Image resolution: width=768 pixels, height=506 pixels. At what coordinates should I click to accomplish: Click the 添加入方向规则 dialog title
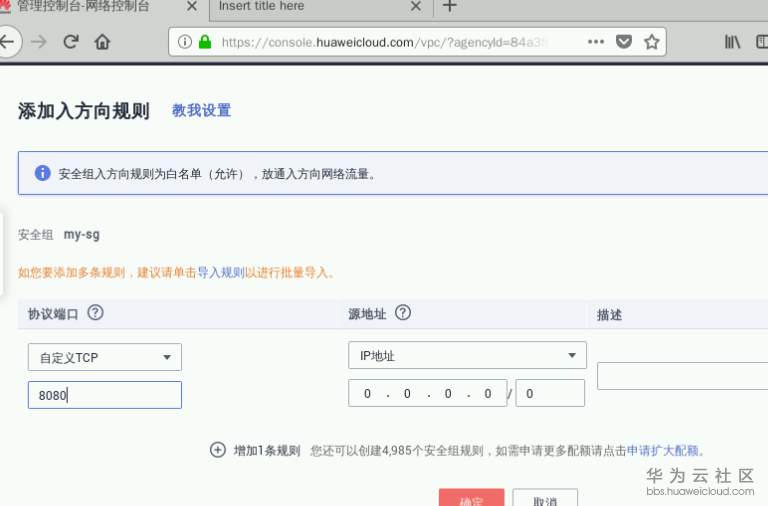84,111
